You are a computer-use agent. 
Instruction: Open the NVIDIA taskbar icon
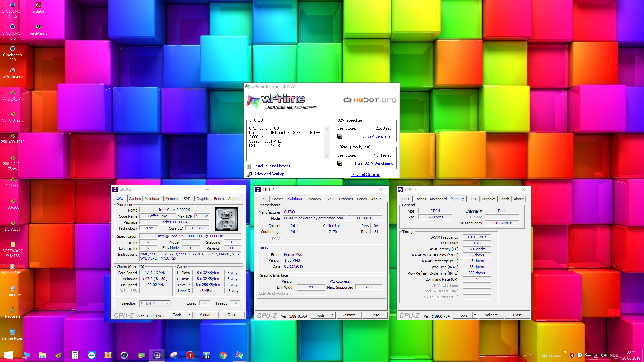(x=59, y=355)
